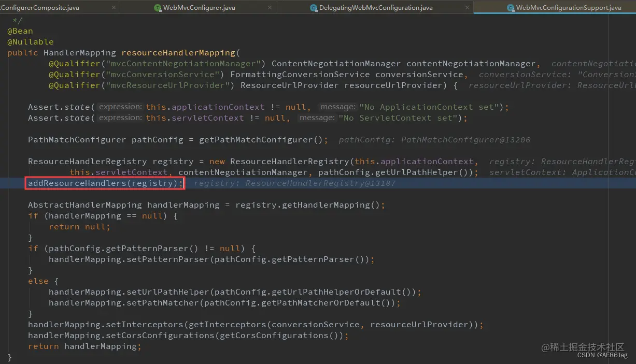Select the WebMvcConfigurationSupport.java tab

(x=569, y=8)
